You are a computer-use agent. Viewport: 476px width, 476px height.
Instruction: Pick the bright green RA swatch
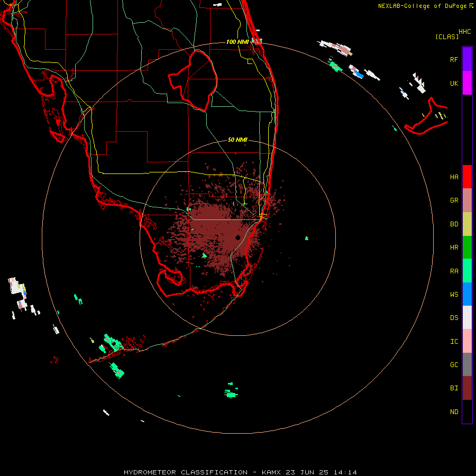click(x=467, y=271)
